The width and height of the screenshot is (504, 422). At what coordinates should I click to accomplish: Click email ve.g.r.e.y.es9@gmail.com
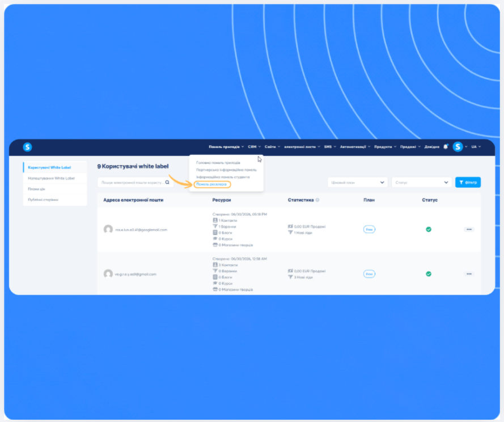[x=135, y=275]
